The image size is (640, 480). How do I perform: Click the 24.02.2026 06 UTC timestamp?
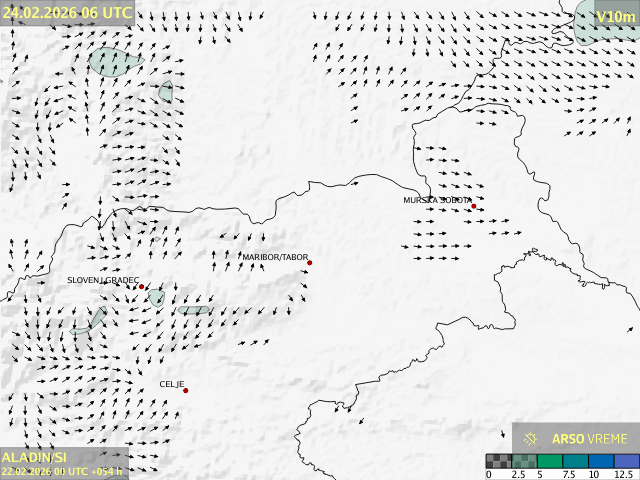(x=66, y=12)
